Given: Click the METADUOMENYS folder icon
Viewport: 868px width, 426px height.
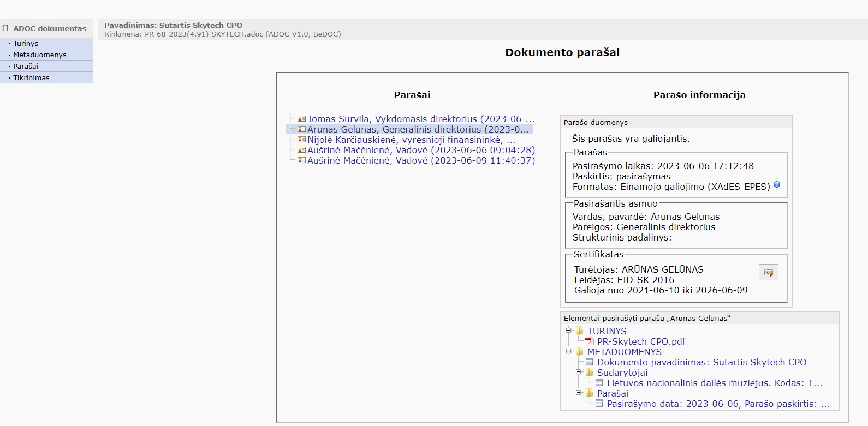Looking at the screenshot, I should 580,352.
